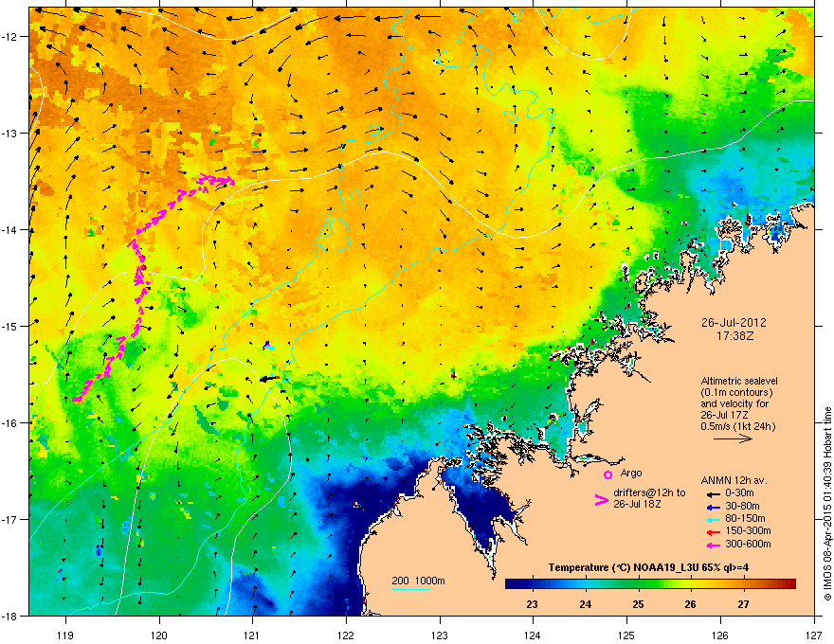
Task: Click latitude axis label -15
Action: [x=10, y=326]
